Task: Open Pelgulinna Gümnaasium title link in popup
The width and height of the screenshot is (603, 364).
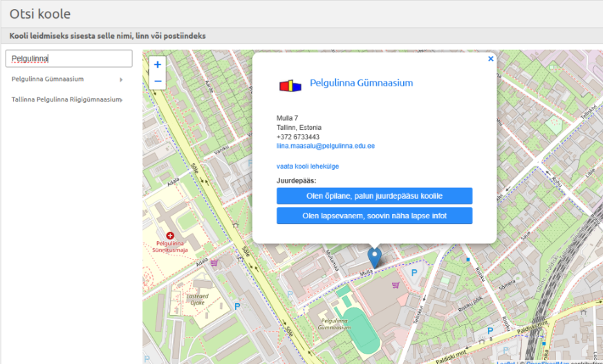Action: point(361,83)
